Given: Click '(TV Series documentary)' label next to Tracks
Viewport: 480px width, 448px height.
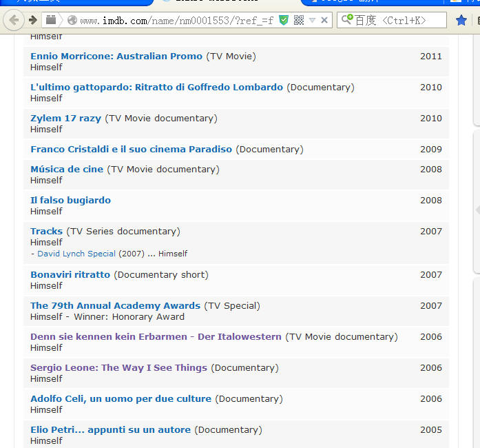Looking at the screenshot, I should pos(123,232).
